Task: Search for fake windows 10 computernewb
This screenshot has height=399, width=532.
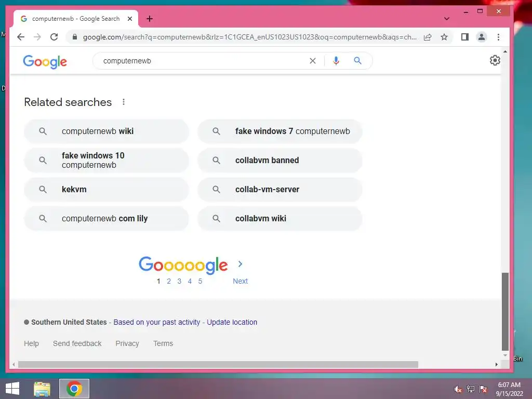Action: click(106, 160)
